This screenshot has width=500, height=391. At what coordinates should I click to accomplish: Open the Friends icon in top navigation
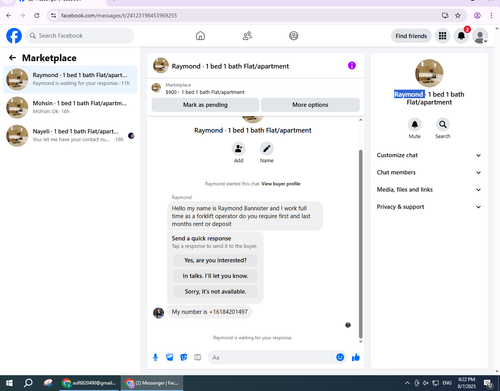click(247, 36)
